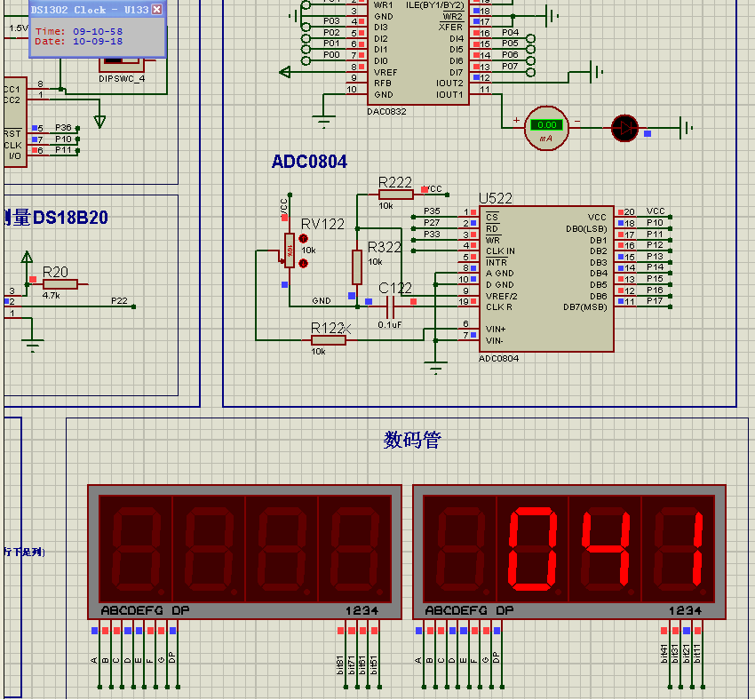Click the P14 net label on ADC0804

pyautogui.click(x=655, y=267)
